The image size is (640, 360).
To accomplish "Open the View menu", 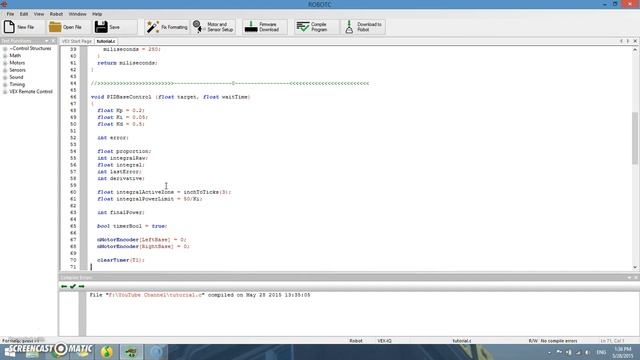I will (x=39, y=14).
